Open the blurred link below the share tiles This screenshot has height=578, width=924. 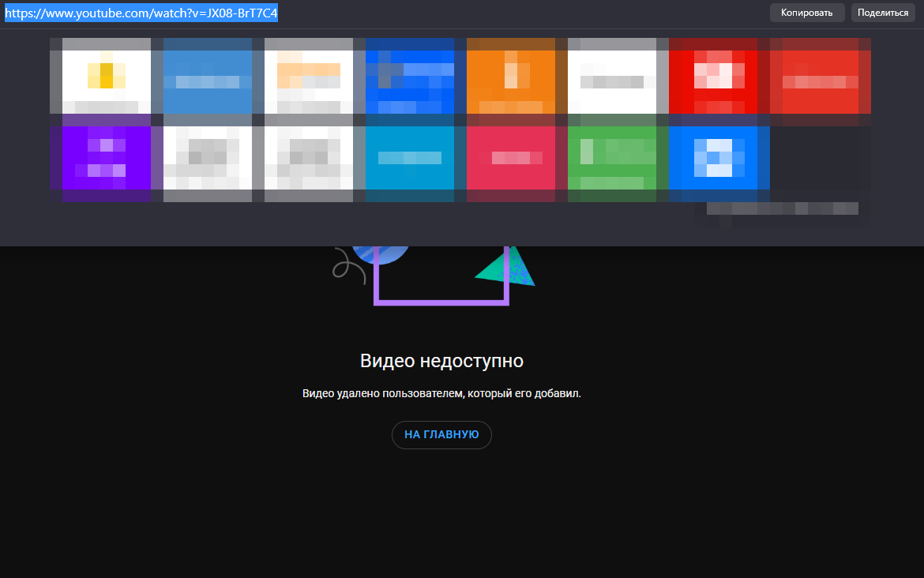[x=782, y=208]
